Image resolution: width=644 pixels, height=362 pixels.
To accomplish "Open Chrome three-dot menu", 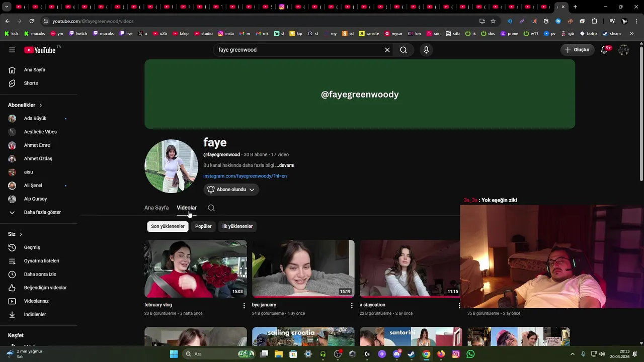I will (636, 21).
